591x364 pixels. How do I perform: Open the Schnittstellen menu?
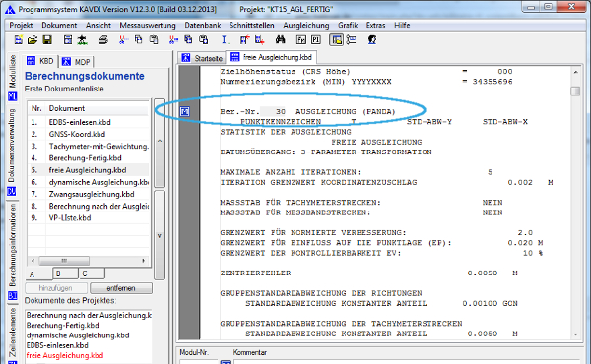(252, 25)
